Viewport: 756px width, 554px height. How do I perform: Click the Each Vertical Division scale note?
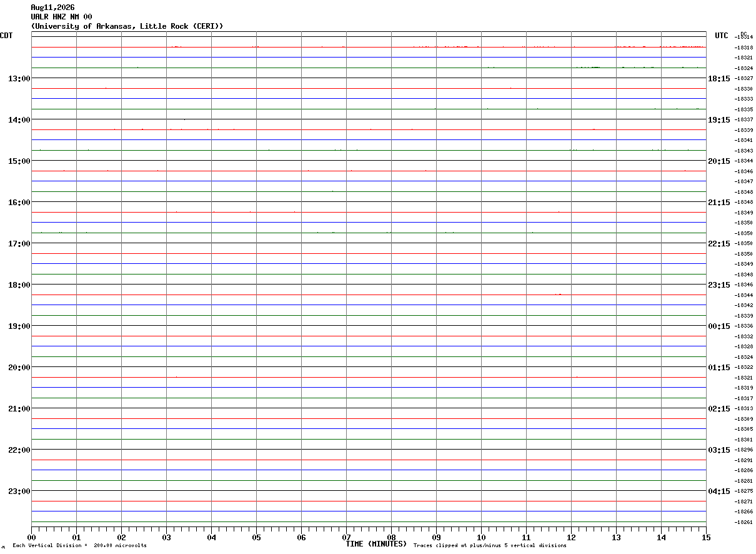pos(79,546)
